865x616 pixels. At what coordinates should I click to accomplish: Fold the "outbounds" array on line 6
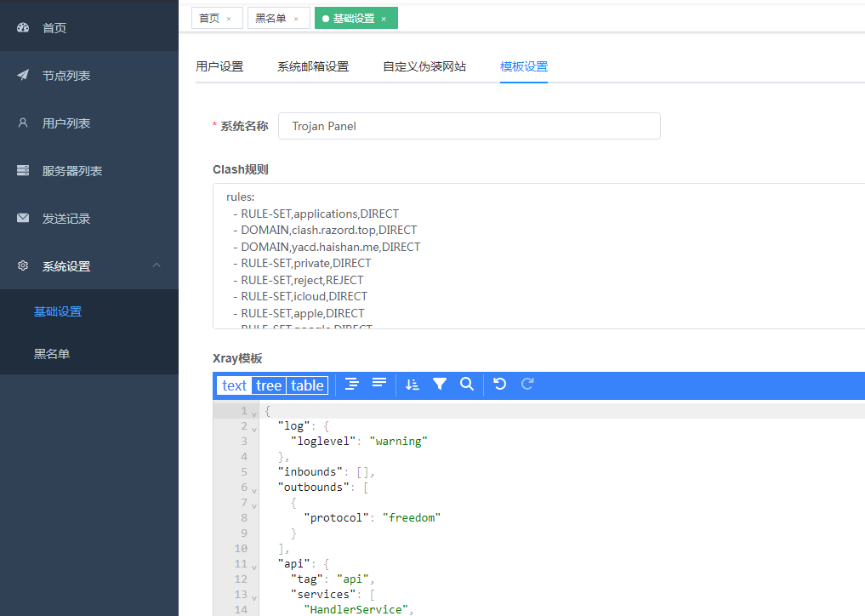click(253, 489)
